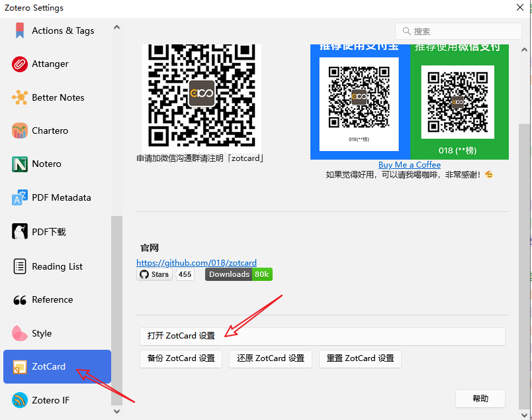Click 备份 ZotCard 设置 backup button
532x420 pixels.
(x=181, y=359)
